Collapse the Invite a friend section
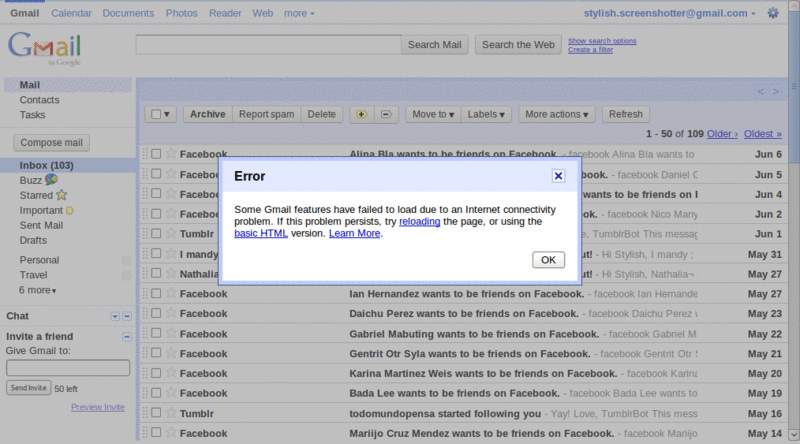This screenshot has height=444, width=800. (x=127, y=336)
